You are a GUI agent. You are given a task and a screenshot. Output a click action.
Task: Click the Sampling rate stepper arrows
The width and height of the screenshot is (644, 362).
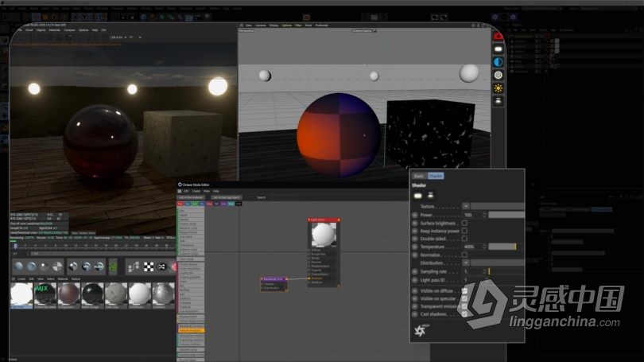484,271
